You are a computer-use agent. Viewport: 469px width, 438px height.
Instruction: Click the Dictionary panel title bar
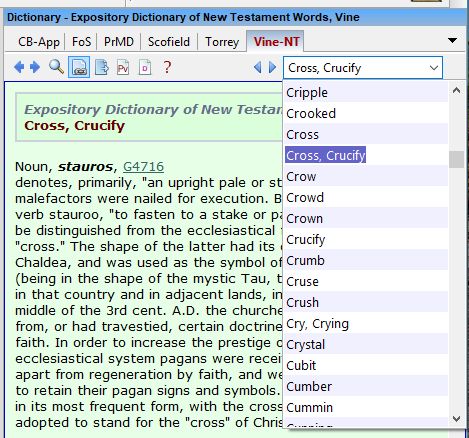(x=235, y=17)
